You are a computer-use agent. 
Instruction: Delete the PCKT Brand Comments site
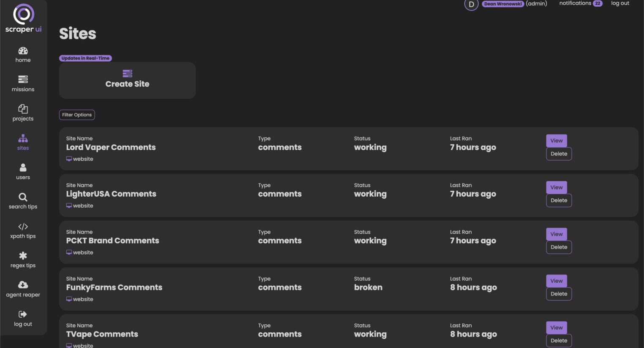559,247
